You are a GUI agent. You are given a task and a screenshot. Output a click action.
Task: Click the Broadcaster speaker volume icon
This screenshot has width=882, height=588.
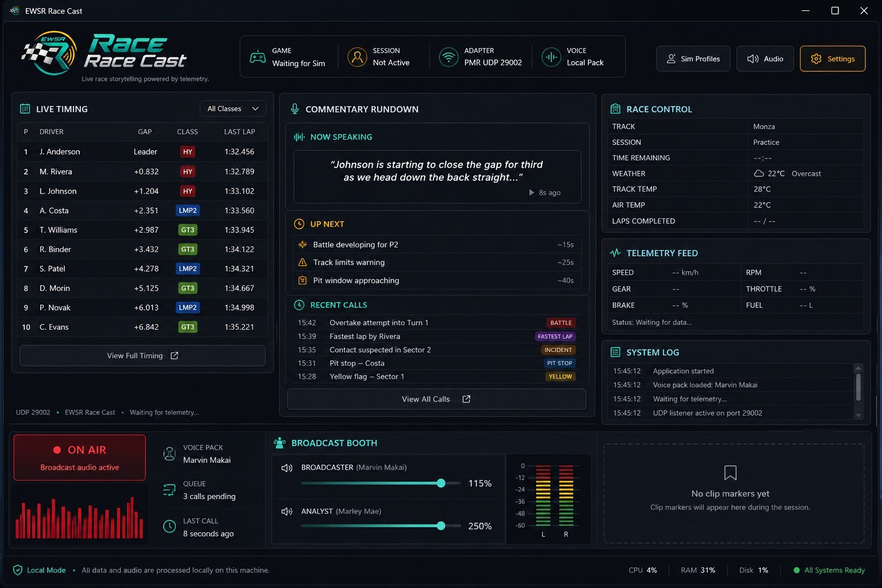pos(287,468)
